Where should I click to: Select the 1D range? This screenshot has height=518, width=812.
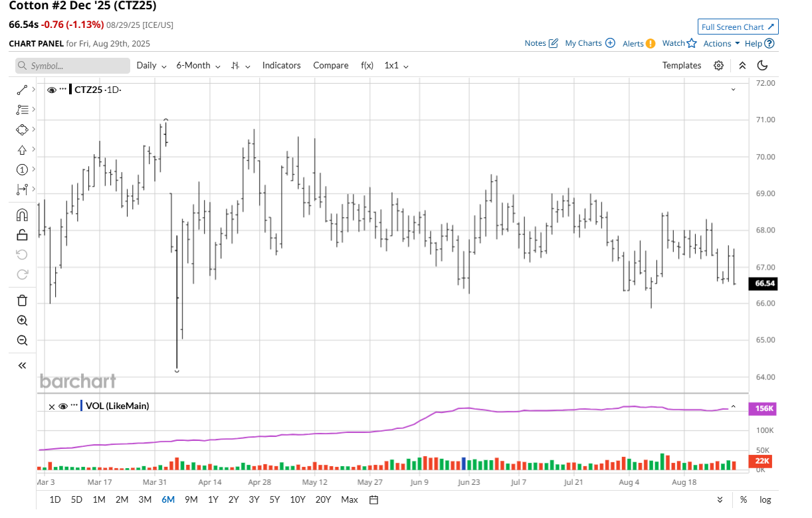pos(55,499)
